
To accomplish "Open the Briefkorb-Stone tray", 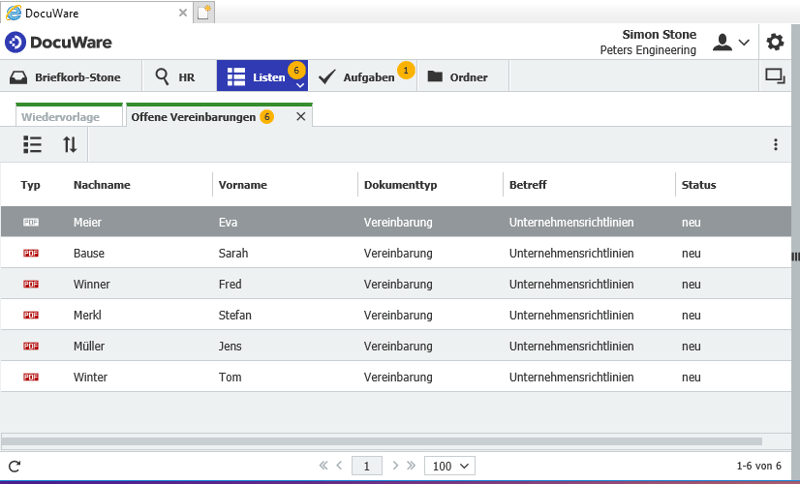I will click(68, 77).
